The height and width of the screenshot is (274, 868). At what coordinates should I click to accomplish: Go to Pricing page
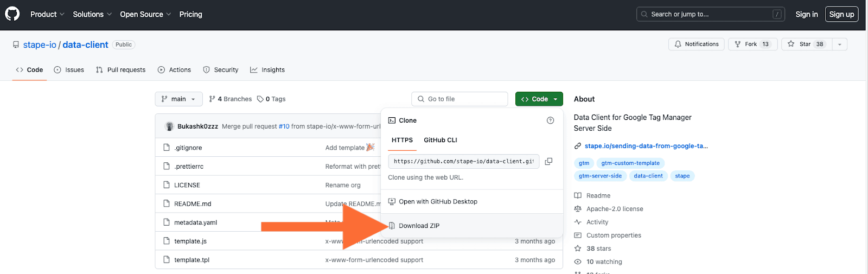pos(190,14)
